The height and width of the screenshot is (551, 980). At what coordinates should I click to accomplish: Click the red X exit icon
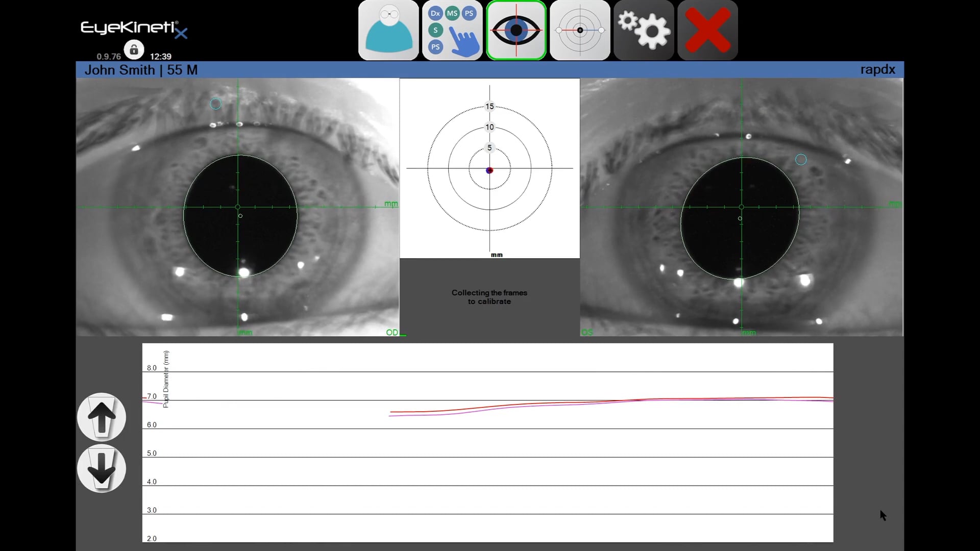click(707, 31)
